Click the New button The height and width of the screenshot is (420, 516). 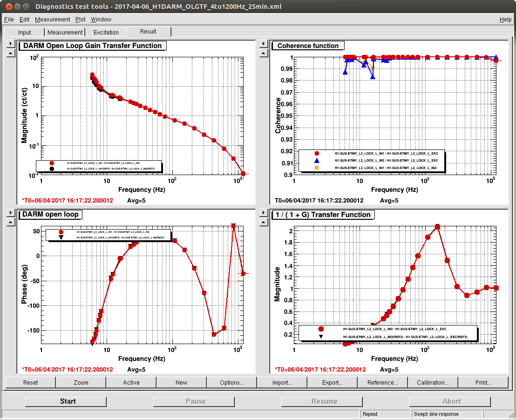[181, 382]
